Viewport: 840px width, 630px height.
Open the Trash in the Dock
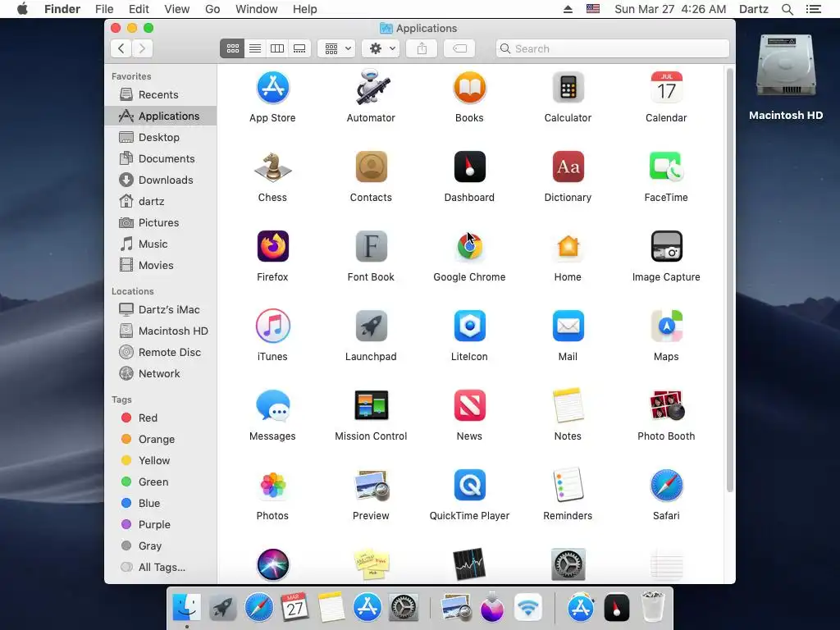point(652,607)
